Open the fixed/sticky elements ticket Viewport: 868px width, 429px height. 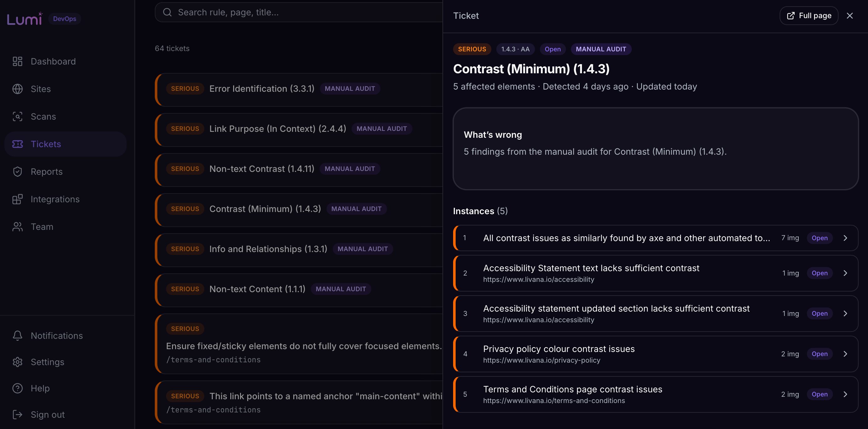299,344
